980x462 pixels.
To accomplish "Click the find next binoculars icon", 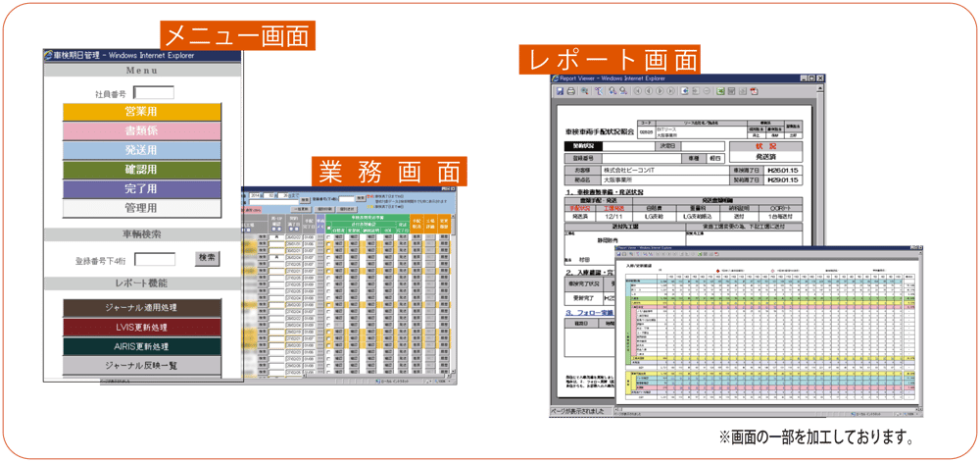I will 623,91.
